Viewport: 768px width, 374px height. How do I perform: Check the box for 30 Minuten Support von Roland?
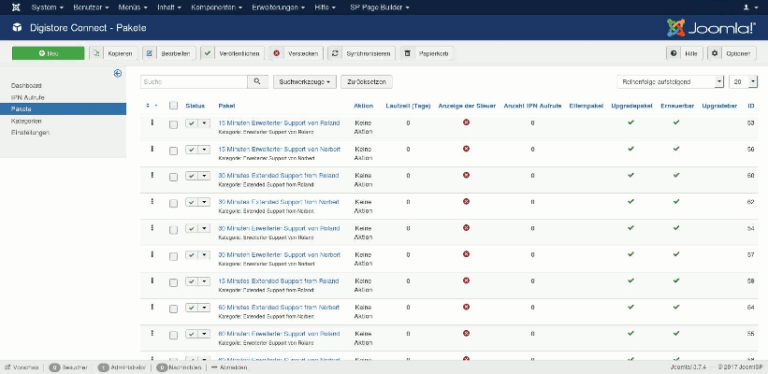173,230
